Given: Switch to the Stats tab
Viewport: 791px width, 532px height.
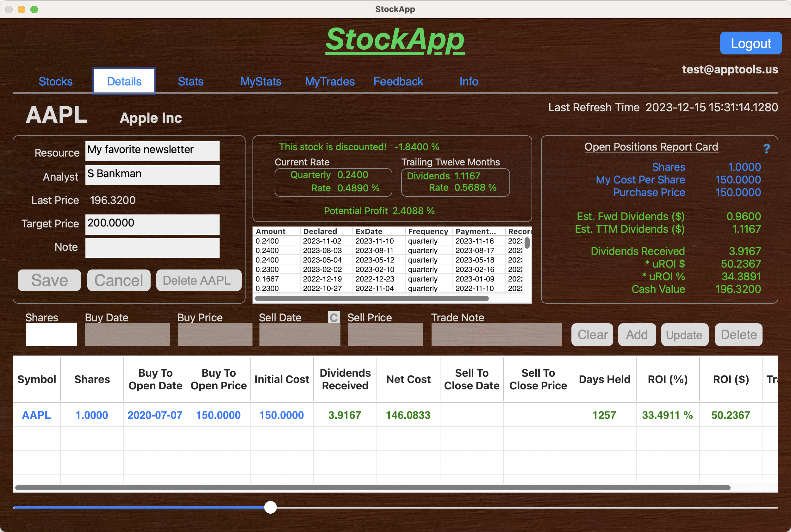Looking at the screenshot, I should pyautogui.click(x=191, y=81).
